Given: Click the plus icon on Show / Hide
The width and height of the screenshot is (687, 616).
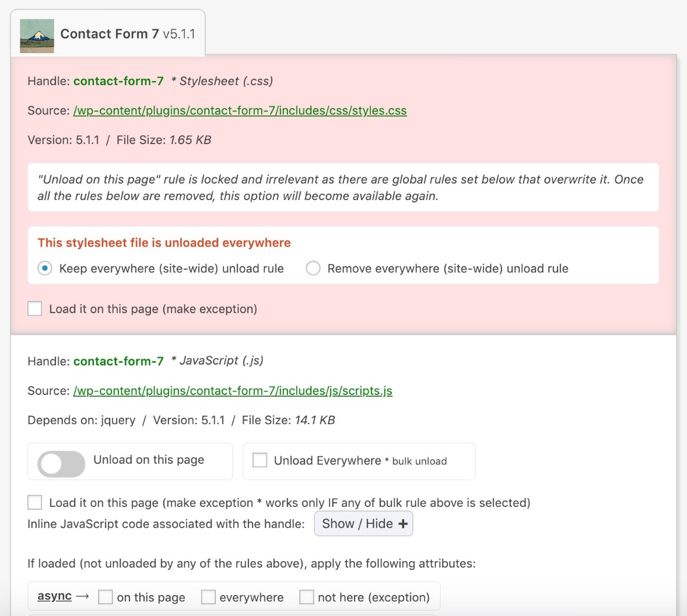Looking at the screenshot, I should [x=402, y=523].
